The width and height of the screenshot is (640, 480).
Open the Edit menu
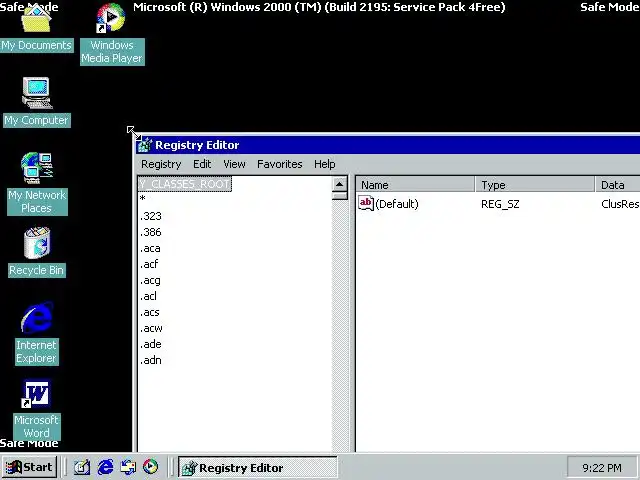[x=202, y=164]
